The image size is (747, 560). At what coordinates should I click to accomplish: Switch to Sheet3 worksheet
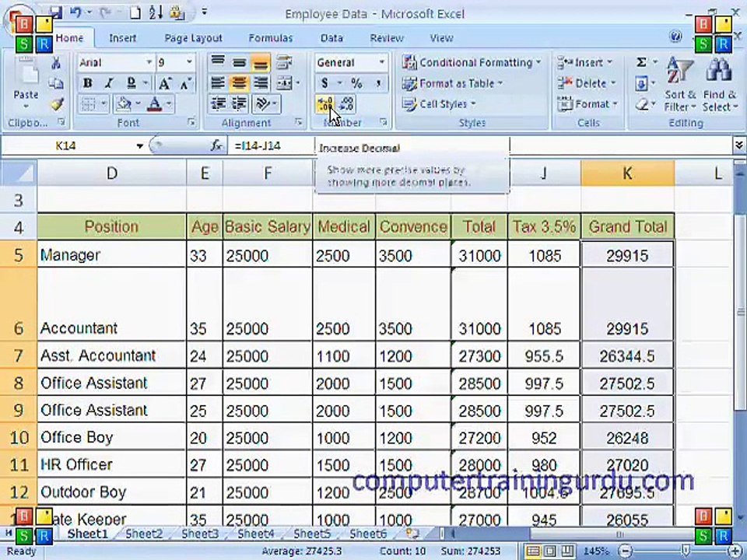point(200,534)
